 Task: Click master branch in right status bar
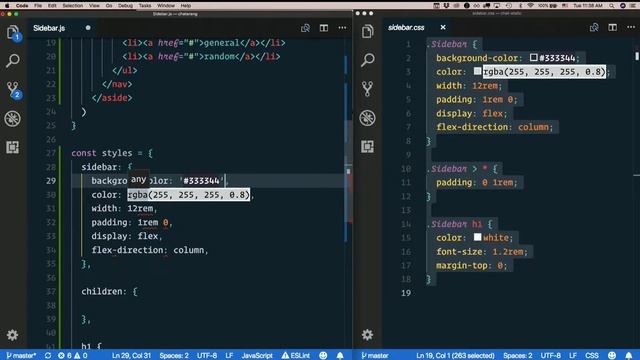point(375,356)
